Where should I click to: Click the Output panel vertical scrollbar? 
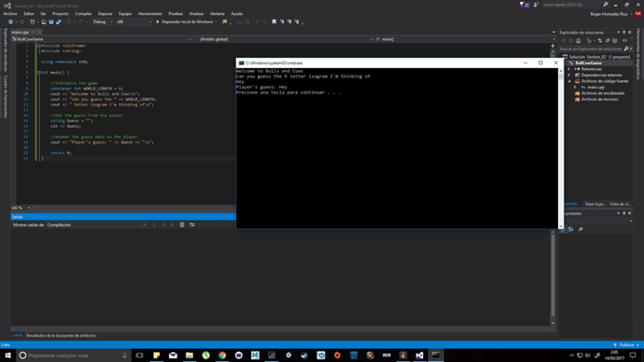pyautogui.click(x=553, y=277)
